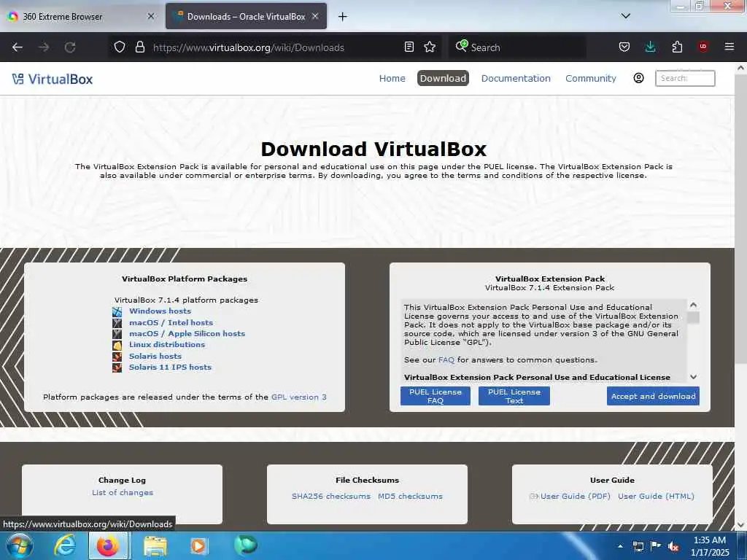Show hidden tray icons arrow
The image size is (747, 560).
click(620, 546)
